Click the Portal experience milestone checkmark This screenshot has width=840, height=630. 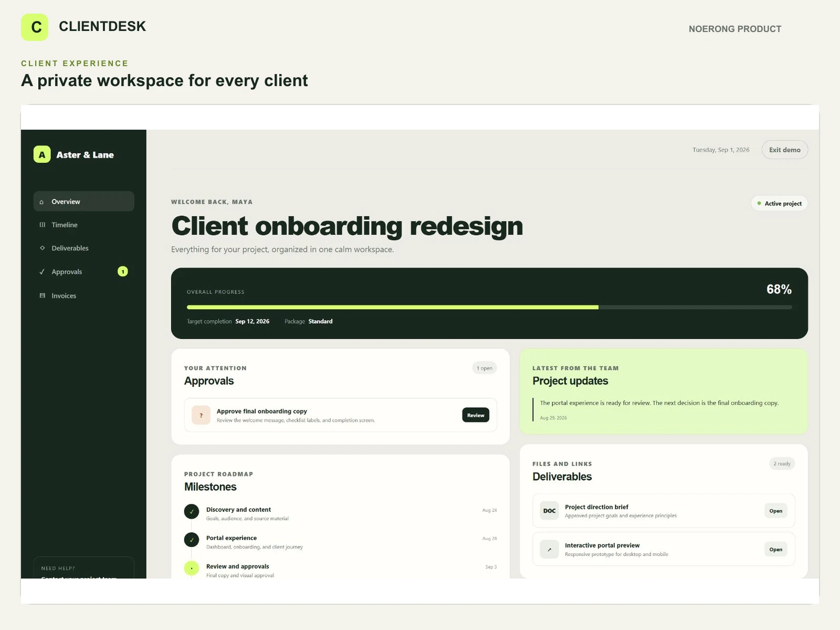click(192, 540)
